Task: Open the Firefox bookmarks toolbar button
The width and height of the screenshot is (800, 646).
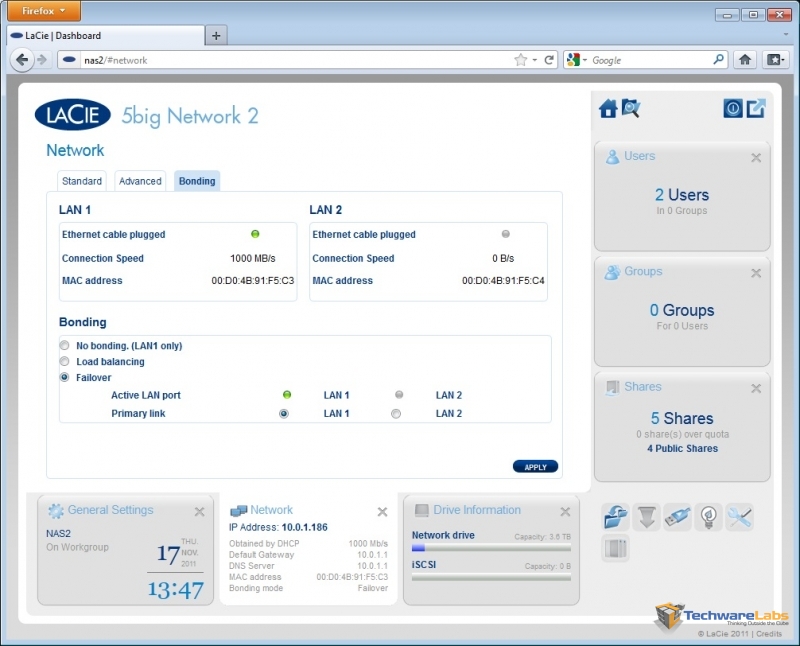Action: click(776, 60)
